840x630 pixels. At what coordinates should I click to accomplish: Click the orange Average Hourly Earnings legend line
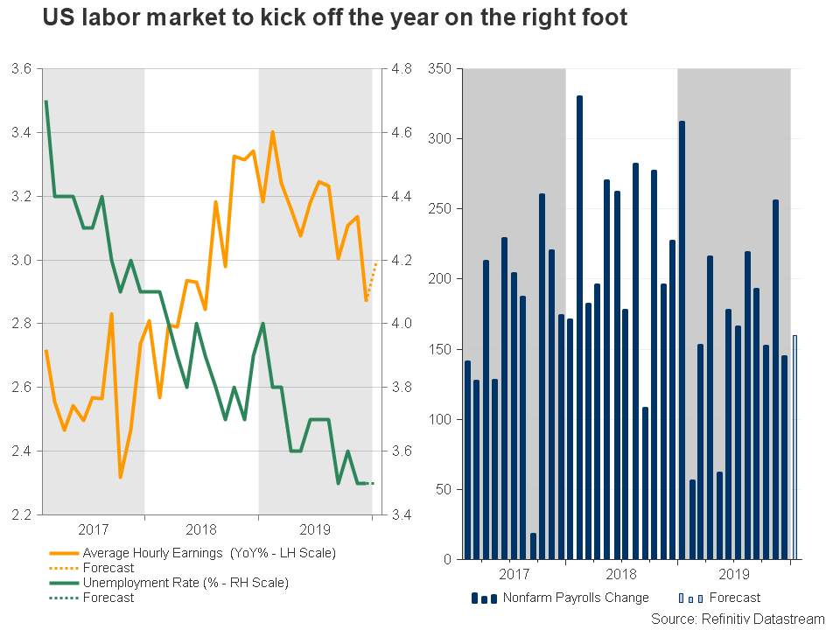63,553
